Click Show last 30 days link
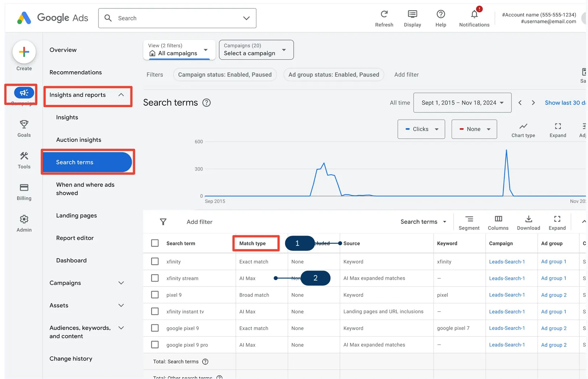The height and width of the screenshot is (379, 588). [565, 103]
